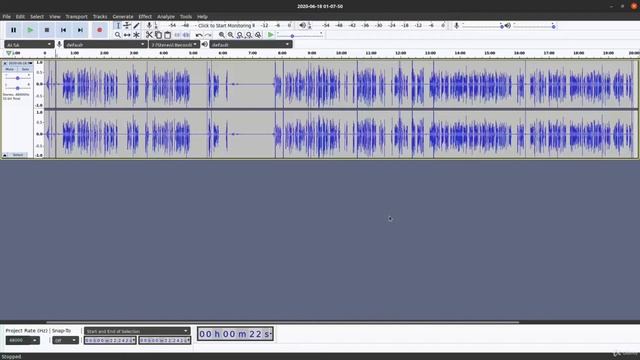
Task: Close the audio track with X button
Action: click(x=5, y=63)
